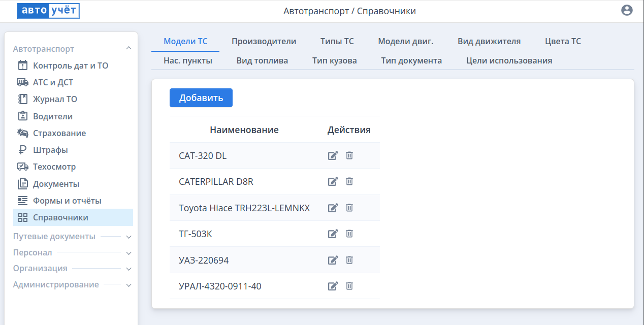Open the Контроль дат и ТО calendar icon
644x325 pixels.
tap(22, 65)
